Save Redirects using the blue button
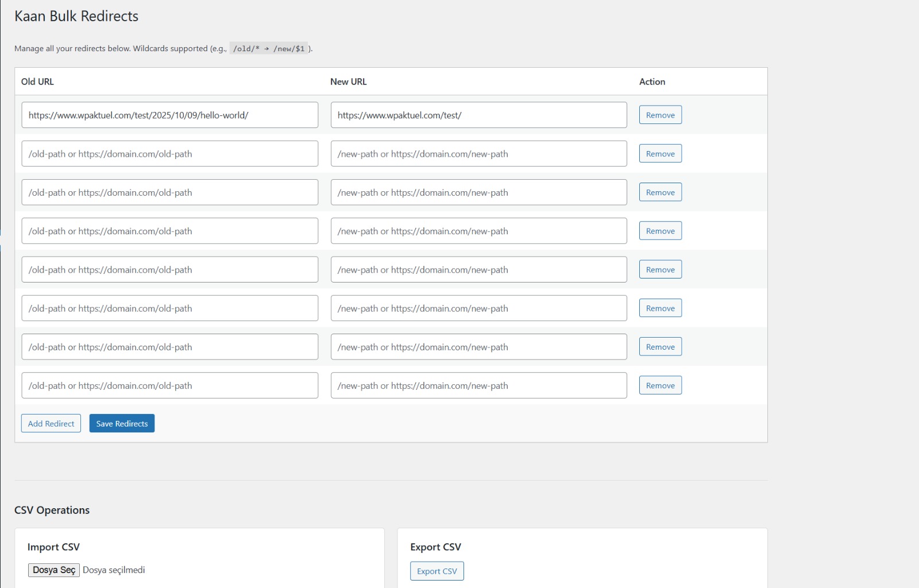The height and width of the screenshot is (588, 919). point(121,423)
